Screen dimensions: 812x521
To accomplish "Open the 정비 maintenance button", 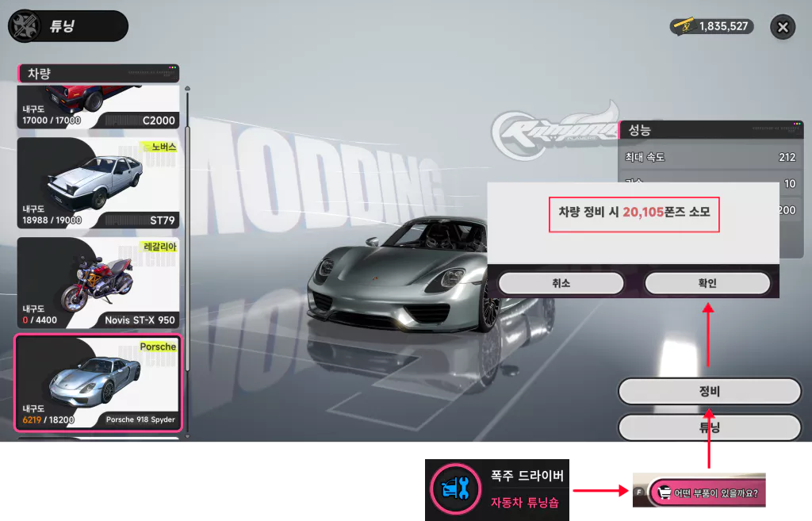I will (x=710, y=392).
